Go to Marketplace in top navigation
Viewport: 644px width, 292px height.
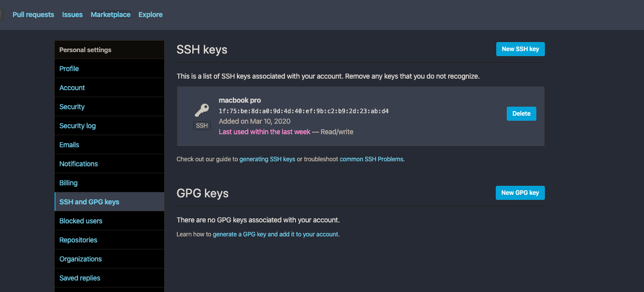coord(110,15)
